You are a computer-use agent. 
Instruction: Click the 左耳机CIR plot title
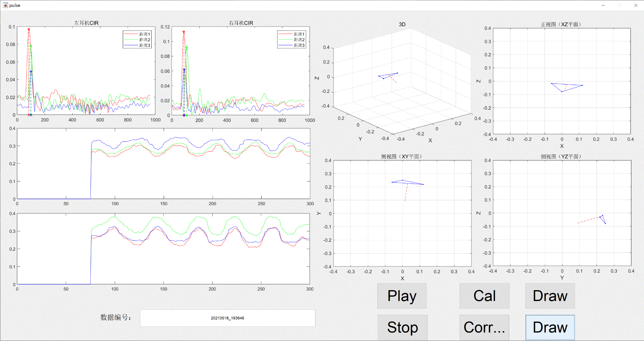pyautogui.click(x=86, y=23)
